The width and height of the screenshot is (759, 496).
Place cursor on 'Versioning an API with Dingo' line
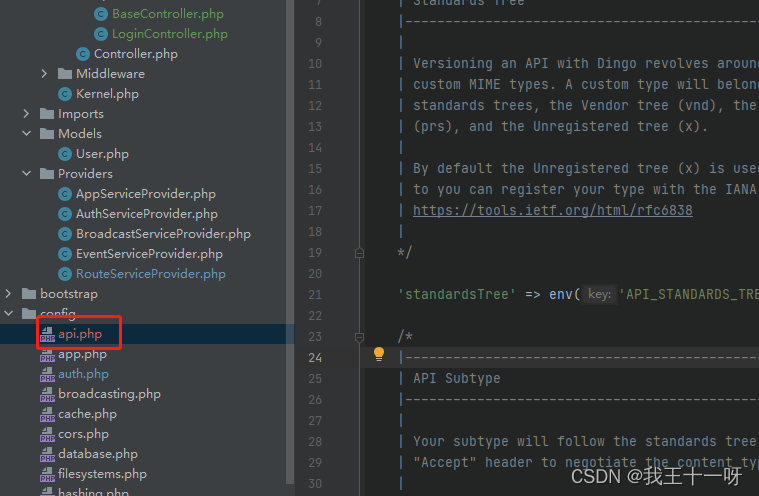[x=586, y=63]
